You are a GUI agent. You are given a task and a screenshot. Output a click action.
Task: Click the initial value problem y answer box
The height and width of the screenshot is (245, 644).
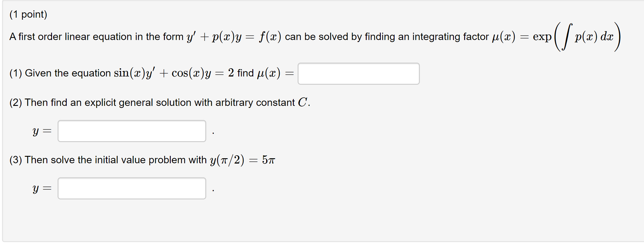point(132,188)
